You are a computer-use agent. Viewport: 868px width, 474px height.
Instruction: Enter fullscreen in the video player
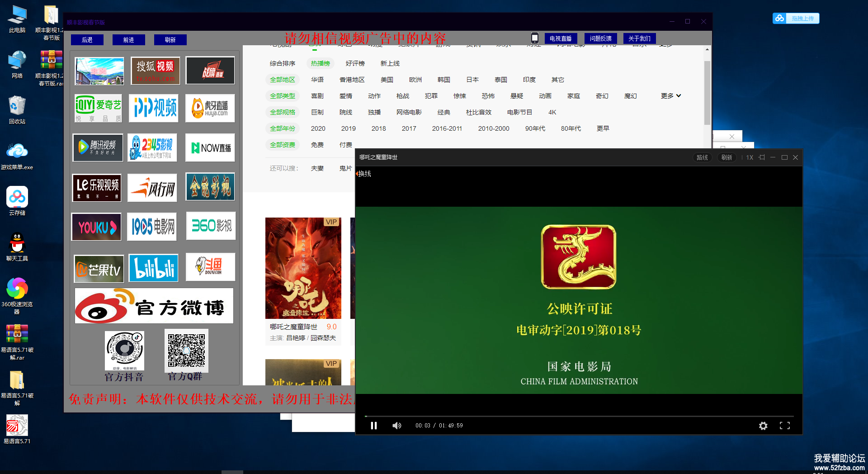tap(785, 426)
